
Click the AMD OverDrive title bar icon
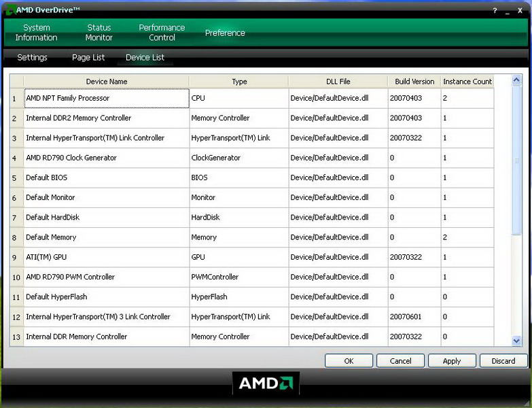[x=10, y=10]
